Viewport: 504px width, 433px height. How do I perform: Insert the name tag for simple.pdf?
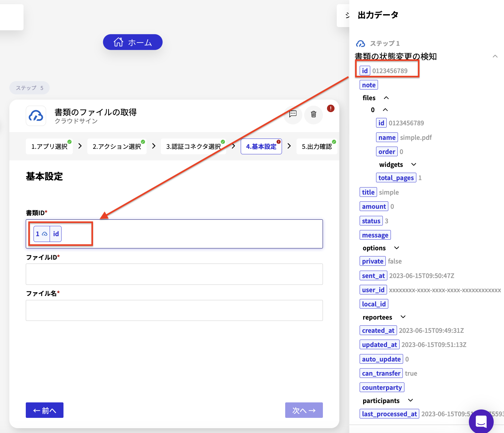click(387, 138)
